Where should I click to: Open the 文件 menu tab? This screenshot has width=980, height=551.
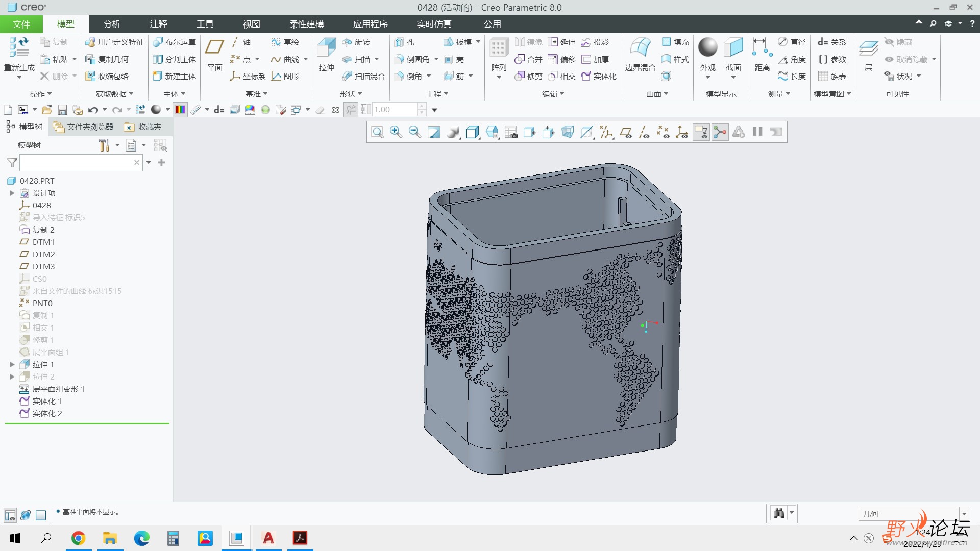coord(21,24)
